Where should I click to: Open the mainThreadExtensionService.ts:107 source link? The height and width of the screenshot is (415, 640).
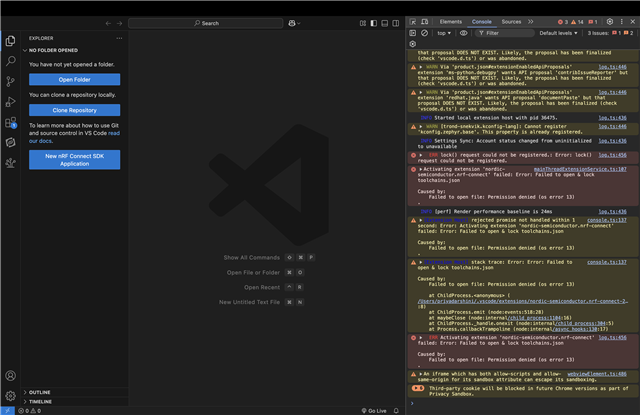[580, 169]
